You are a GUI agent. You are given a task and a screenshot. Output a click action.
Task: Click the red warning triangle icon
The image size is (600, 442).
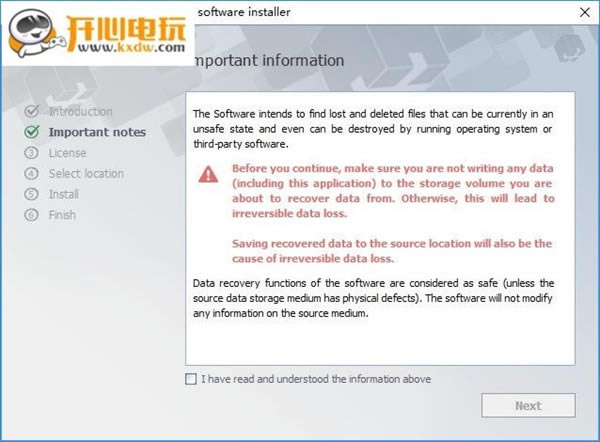(208, 174)
